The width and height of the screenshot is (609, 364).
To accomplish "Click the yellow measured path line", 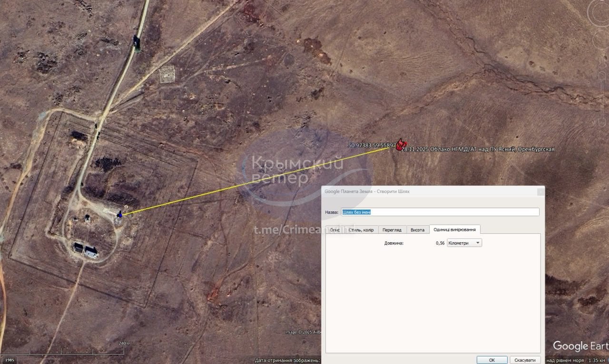I will pyautogui.click(x=257, y=182).
